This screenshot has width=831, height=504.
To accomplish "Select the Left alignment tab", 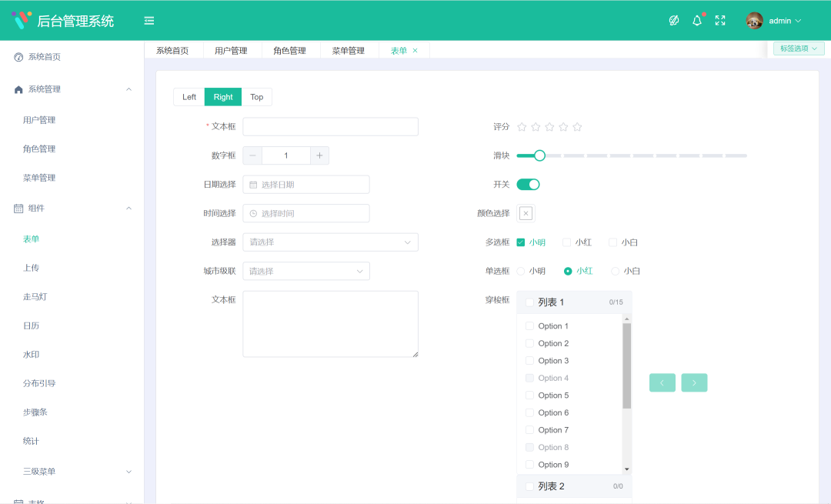I will point(189,97).
